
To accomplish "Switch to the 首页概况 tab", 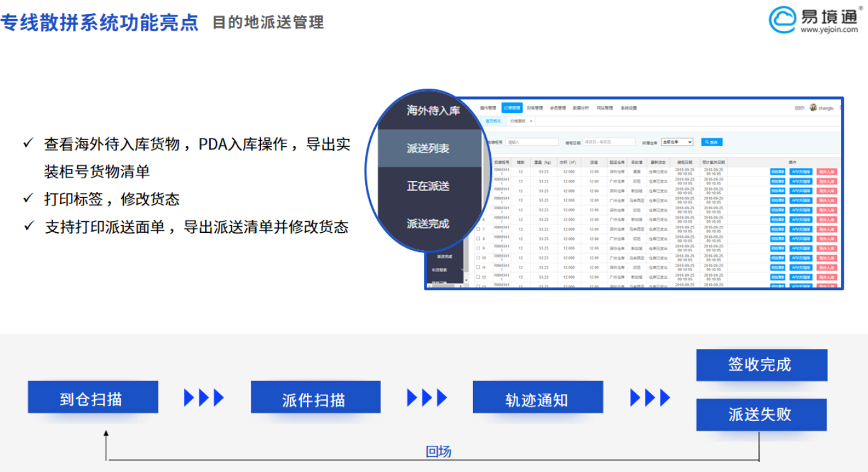I will click(493, 121).
